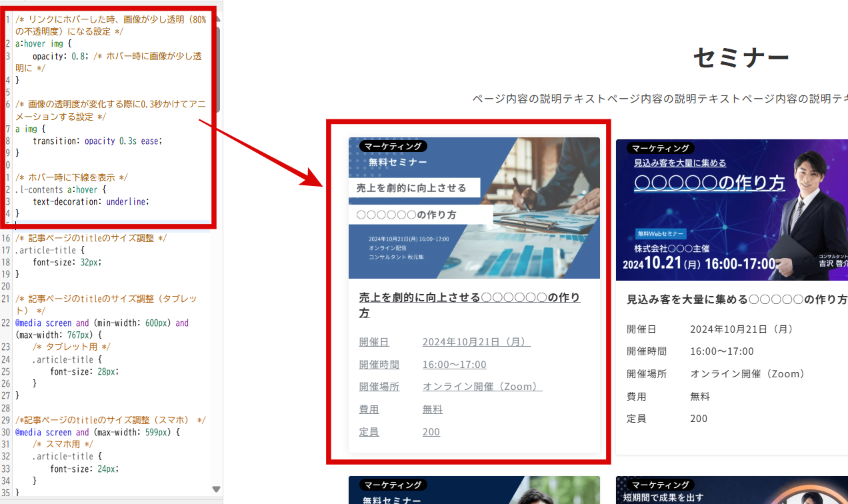Image resolution: width=848 pixels, height=504 pixels.
Task: Click the underlined 16:00～17:00 time value
Action: pos(454,365)
